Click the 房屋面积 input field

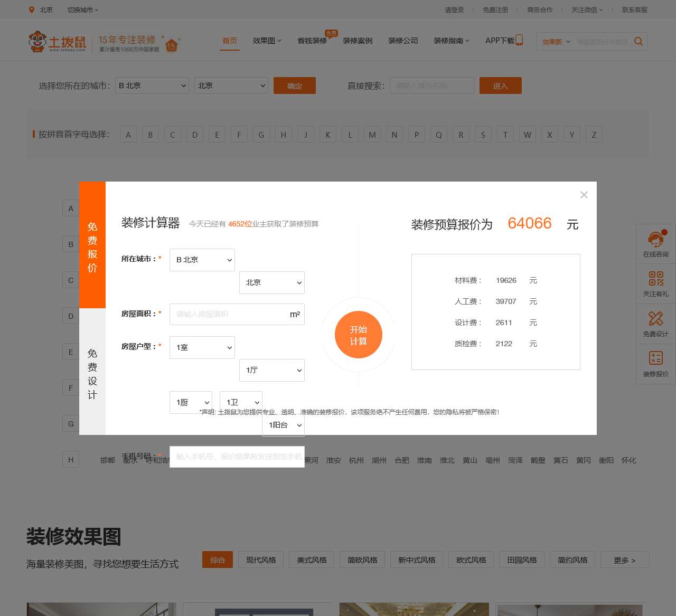237,314
